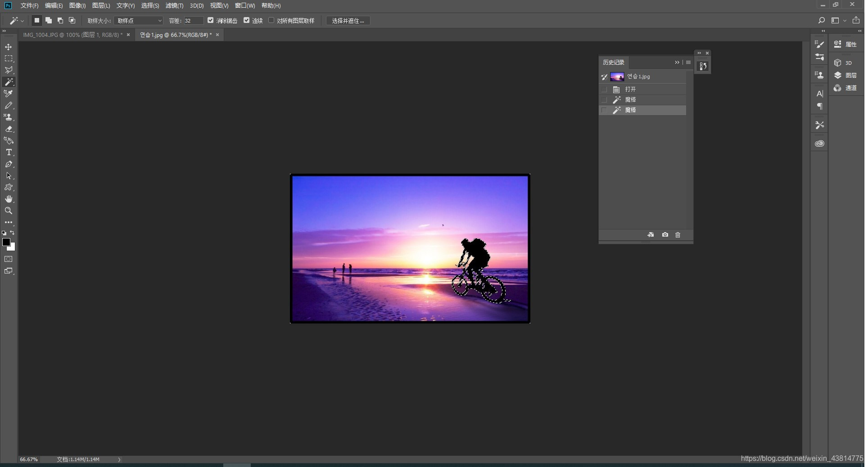The height and width of the screenshot is (467, 868).
Task: Open the 文件(F) menu
Action: pos(29,5)
